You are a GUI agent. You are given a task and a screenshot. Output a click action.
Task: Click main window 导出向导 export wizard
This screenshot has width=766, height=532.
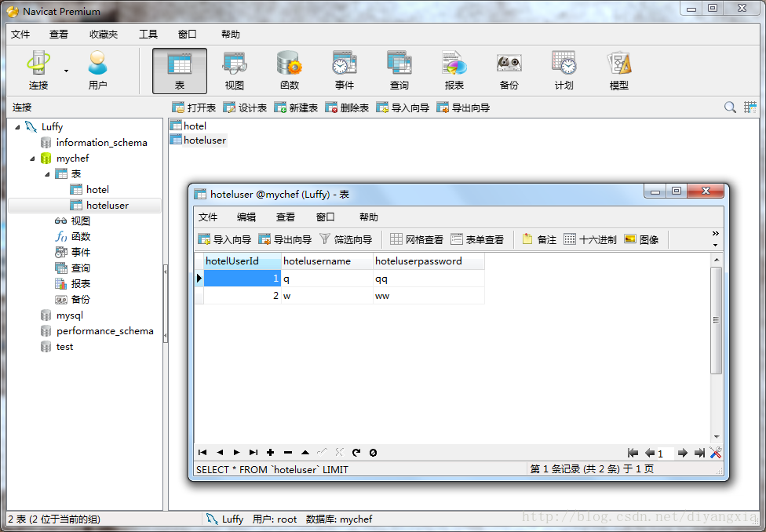pyautogui.click(x=463, y=107)
